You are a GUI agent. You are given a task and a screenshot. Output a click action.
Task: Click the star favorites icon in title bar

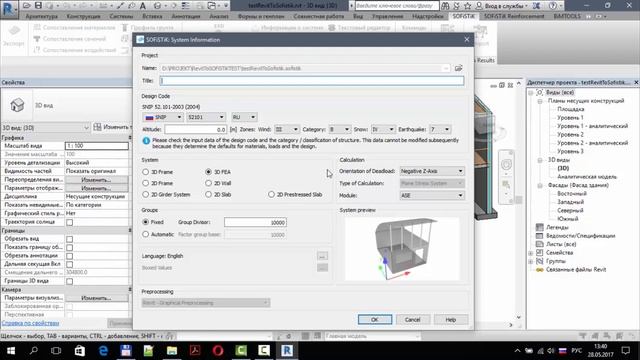(x=467, y=6)
